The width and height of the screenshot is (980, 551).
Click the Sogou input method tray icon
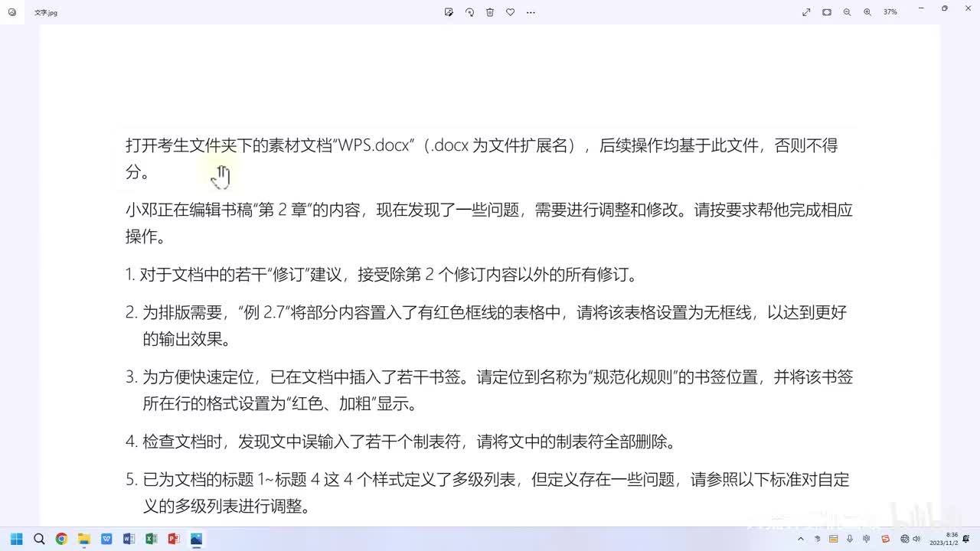(885, 539)
